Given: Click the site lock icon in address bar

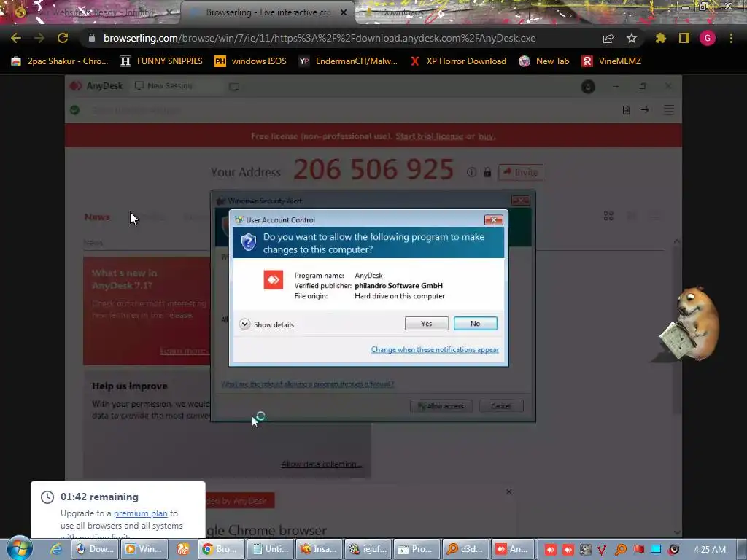Looking at the screenshot, I should (92, 38).
